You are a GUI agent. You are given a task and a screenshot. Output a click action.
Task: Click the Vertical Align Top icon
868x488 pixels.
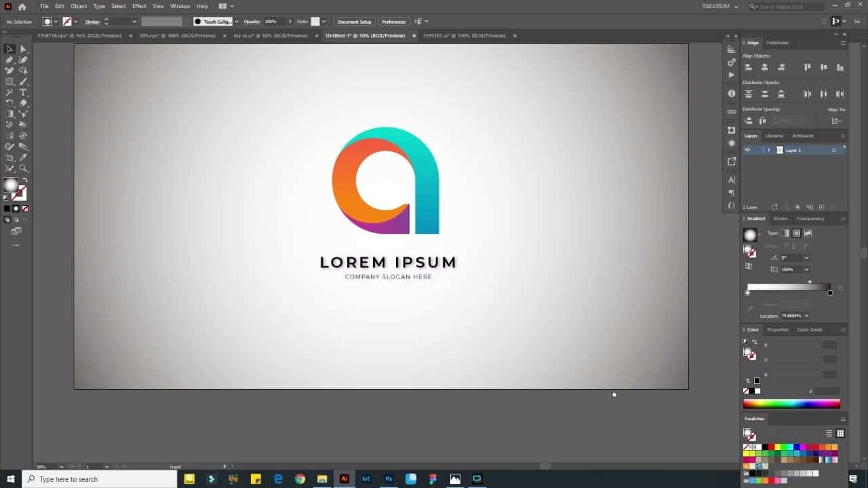pyautogui.click(x=807, y=67)
